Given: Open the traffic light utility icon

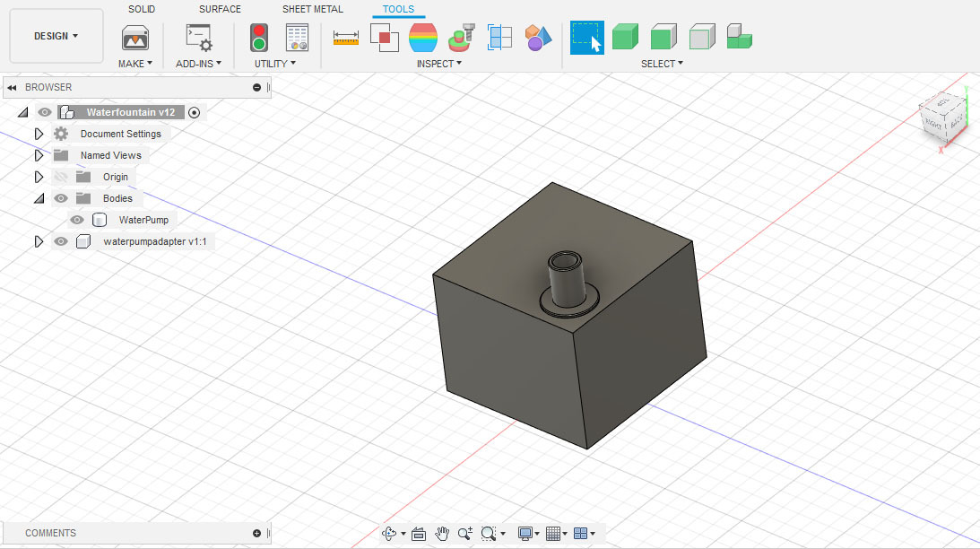Looking at the screenshot, I should (x=259, y=39).
